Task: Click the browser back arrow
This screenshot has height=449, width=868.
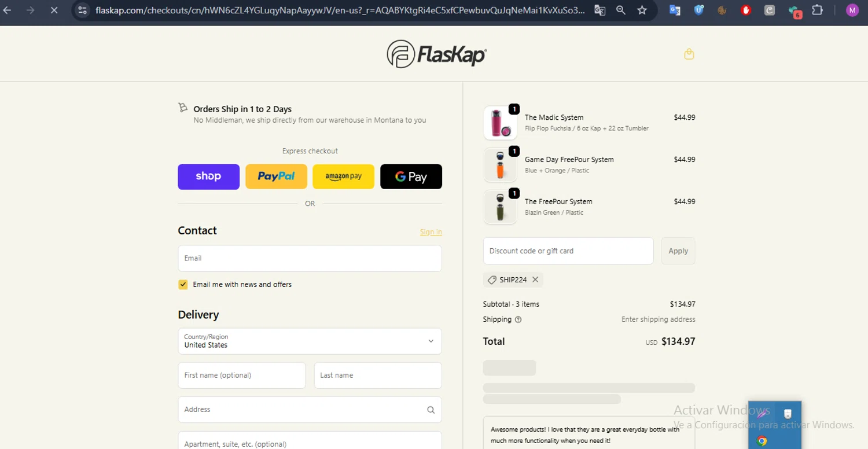Action: tap(8, 10)
